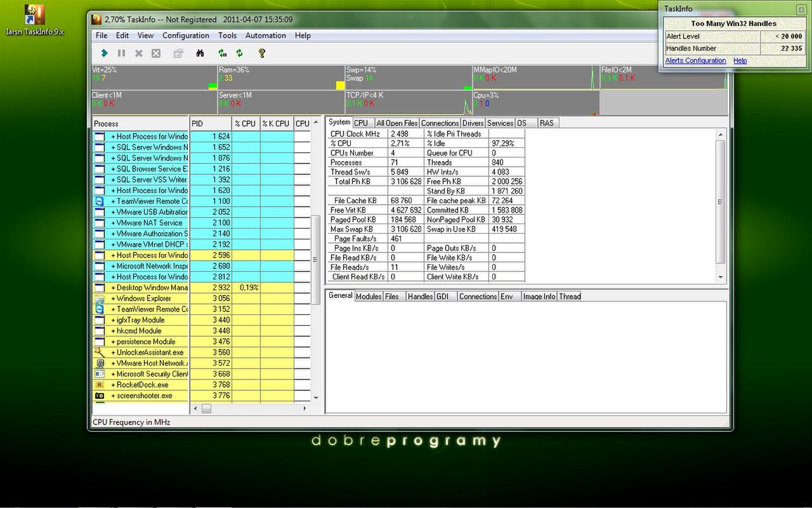Click System pane scroll up arrow
This screenshot has width=812, height=508.
pos(721,135)
